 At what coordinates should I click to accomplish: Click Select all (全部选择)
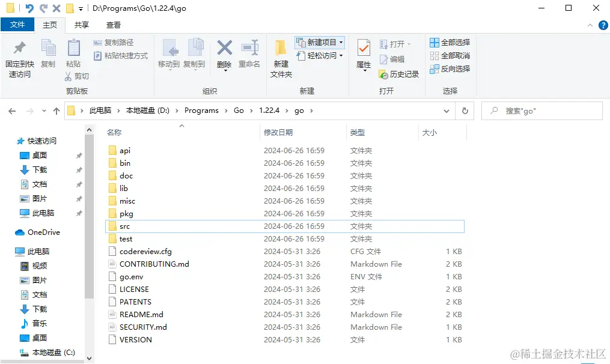click(450, 42)
